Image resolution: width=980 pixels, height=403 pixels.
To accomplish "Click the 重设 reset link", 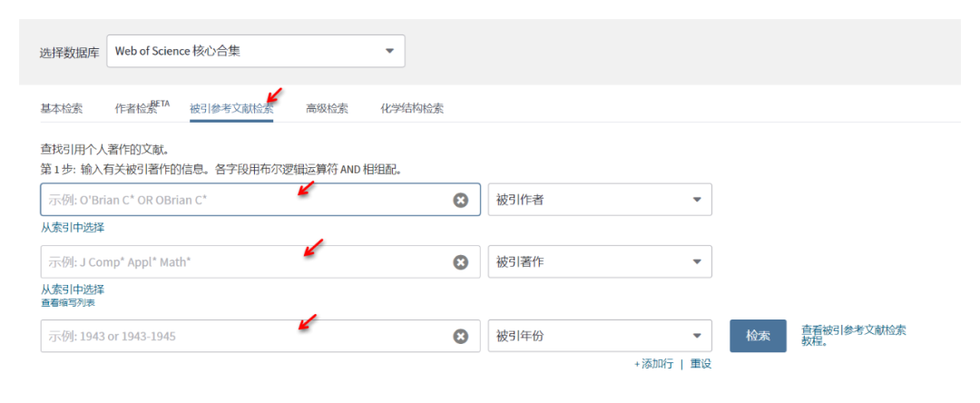I will [701, 364].
